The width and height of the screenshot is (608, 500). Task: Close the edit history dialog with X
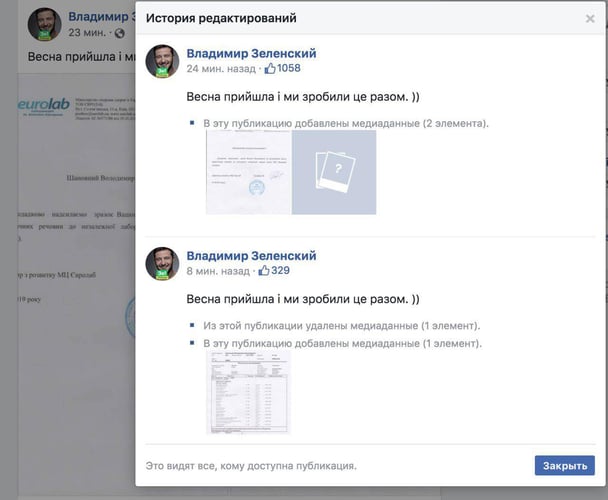[590, 18]
